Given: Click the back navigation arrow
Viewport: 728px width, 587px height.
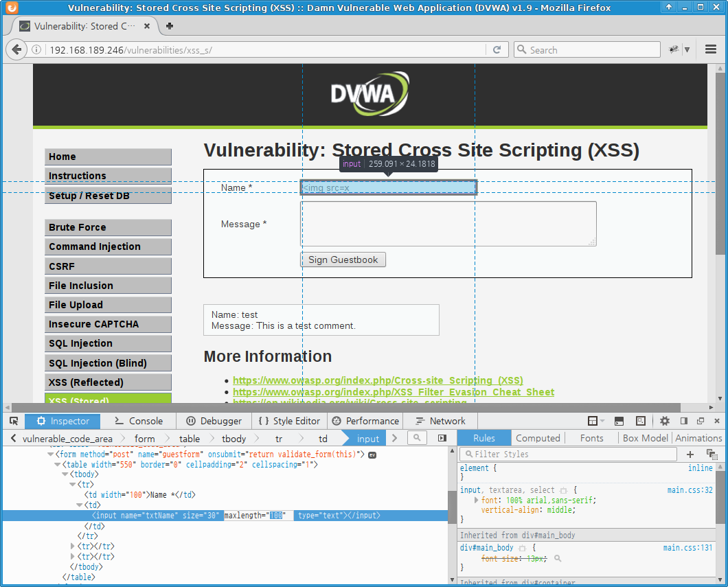Looking at the screenshot, I should click(x=16, y=49).
